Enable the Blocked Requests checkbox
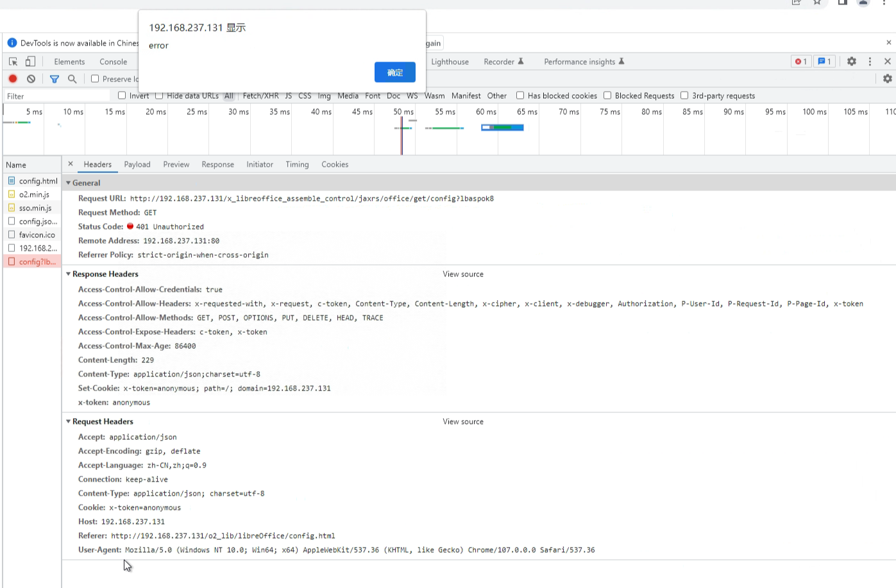 (607, 96)
